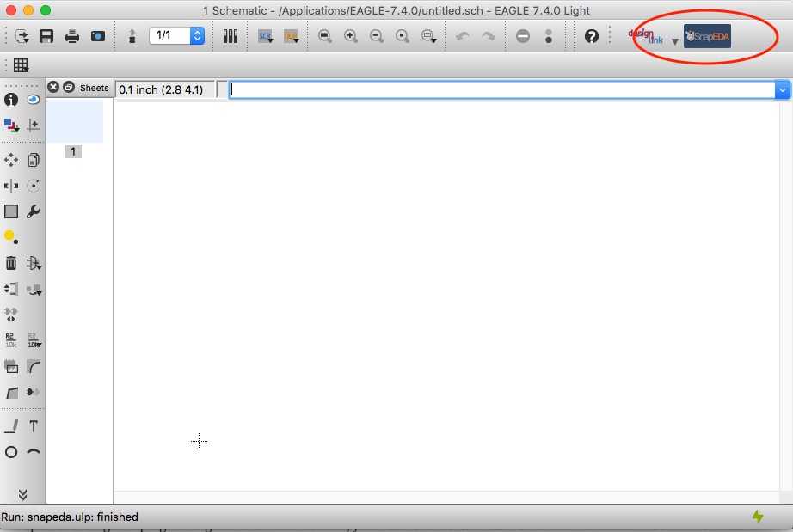Select the Smash tool

(11, 366)
